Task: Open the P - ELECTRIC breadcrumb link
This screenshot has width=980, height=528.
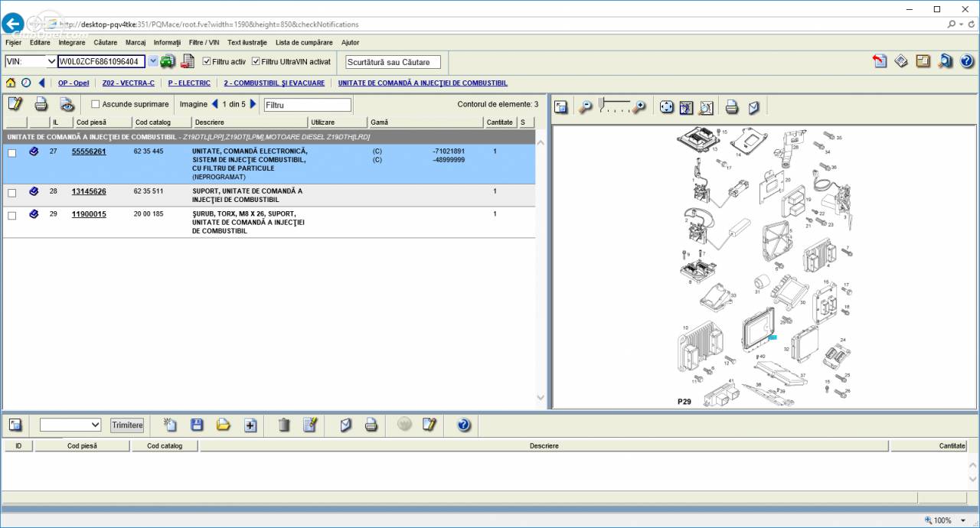Action: [x=189, y=83]
